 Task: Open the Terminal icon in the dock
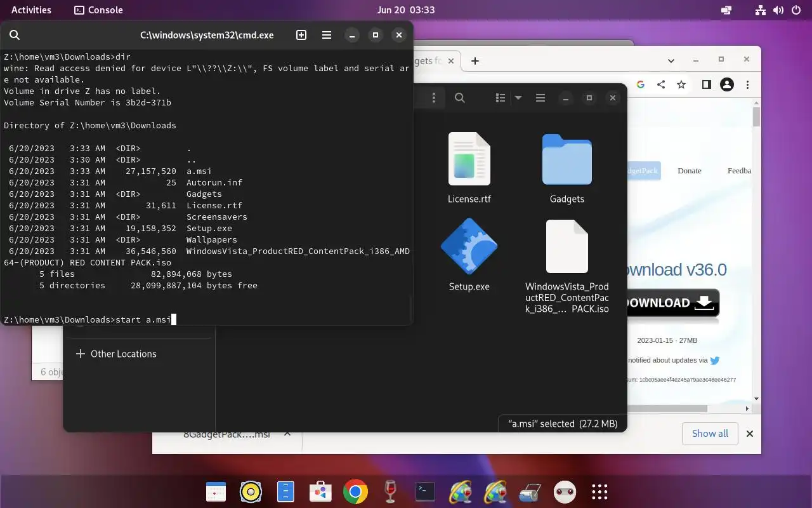(x=425, y=491)
